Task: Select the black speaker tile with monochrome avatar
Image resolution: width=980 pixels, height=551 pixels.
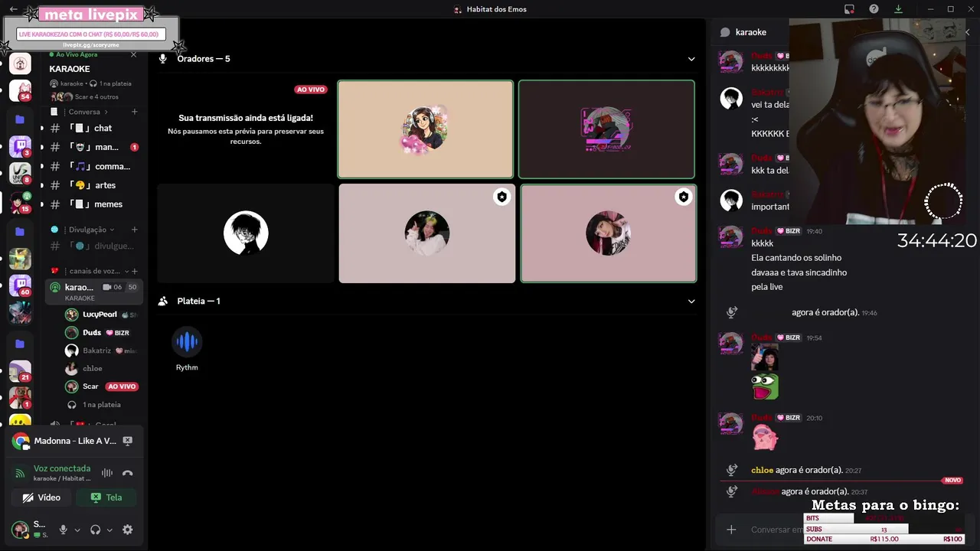Action: [246, 233]
